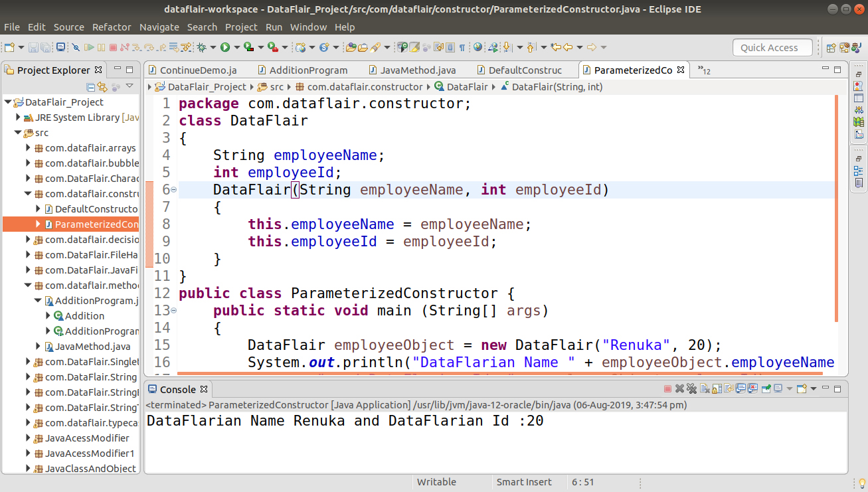Run the application with the Run toolbar icon

pos(226,46)
